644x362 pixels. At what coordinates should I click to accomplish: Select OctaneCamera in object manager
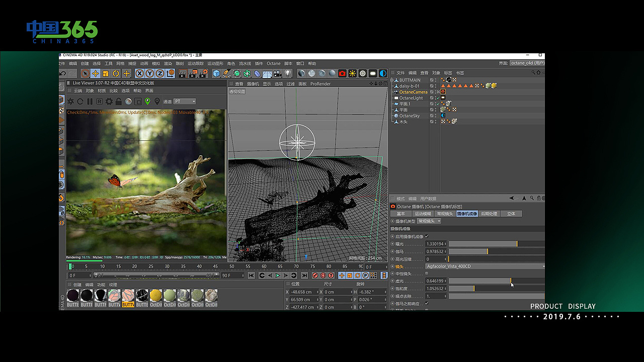click(413, 92)
